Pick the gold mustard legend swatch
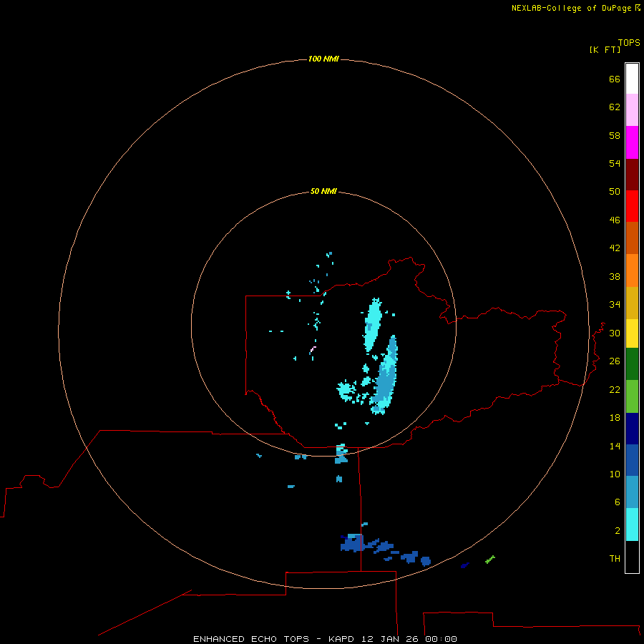 tap(632, 303)
